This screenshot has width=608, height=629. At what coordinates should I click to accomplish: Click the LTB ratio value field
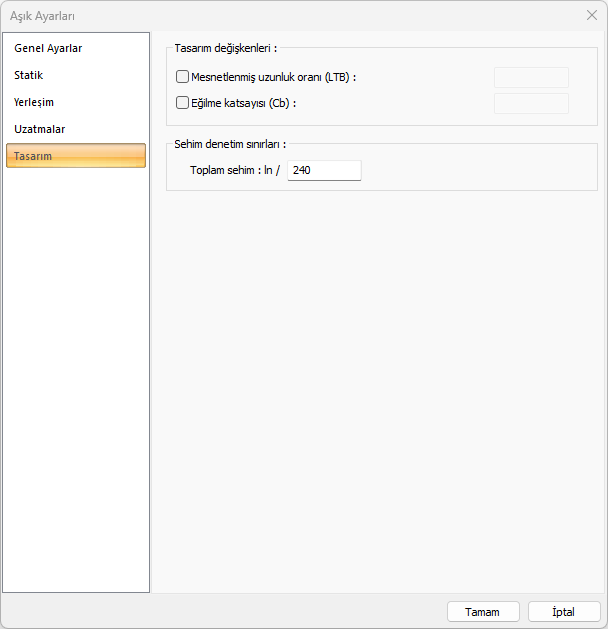pyautogui.click(x=531, y=77)
